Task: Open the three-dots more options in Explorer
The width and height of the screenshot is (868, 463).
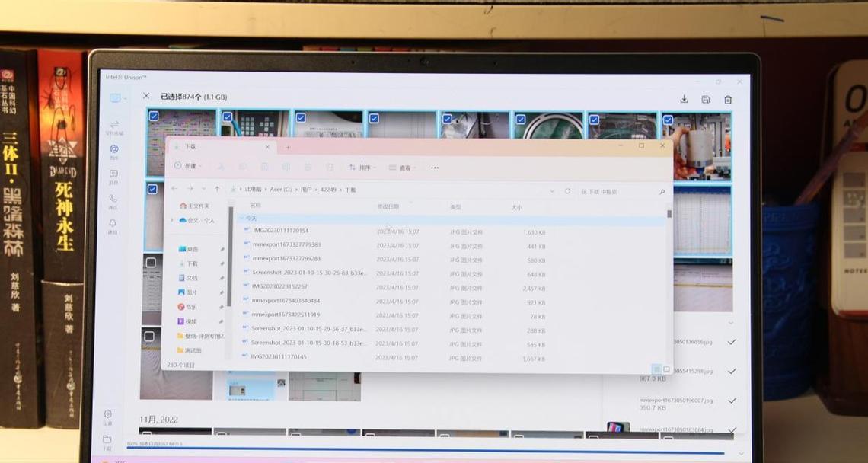Action: pyautogui.click(x=435, y=168)
